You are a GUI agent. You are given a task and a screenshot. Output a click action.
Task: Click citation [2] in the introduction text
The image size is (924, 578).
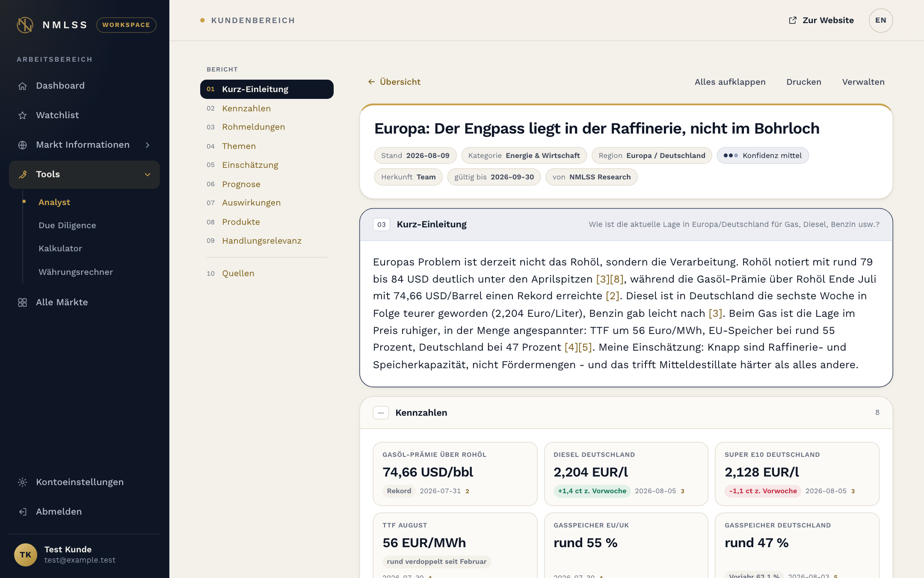click(x=613, y=296)
